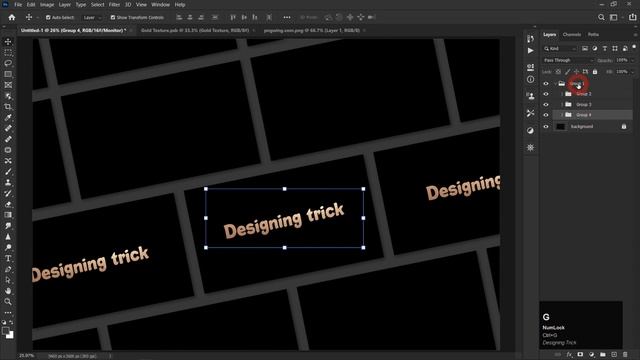Expand the Group 3 folder arrow
Viewport: 640px width, 360px height.
[x=562, y=104]
